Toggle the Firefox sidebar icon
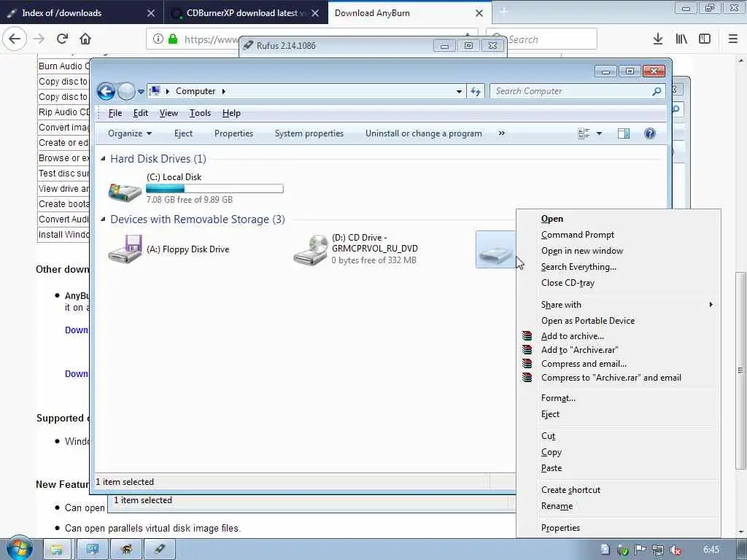The width and height of the screenshot is (747, 560). [705, 39]
